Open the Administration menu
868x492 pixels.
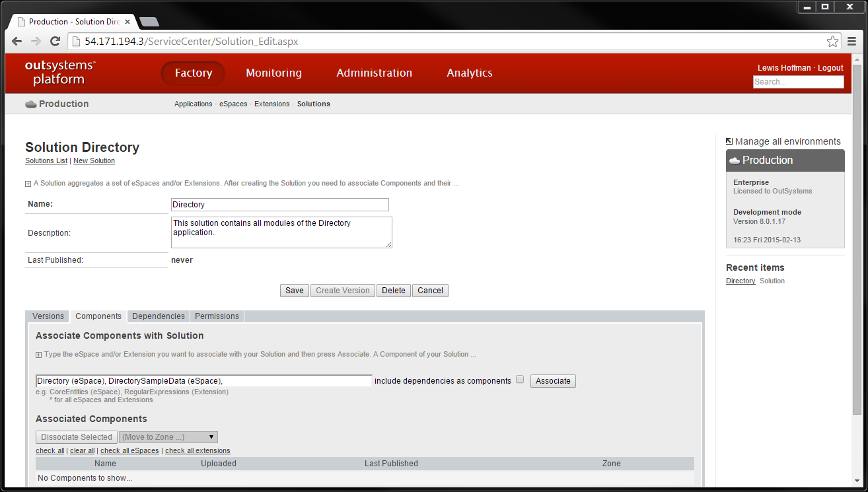tap(374, 73)
